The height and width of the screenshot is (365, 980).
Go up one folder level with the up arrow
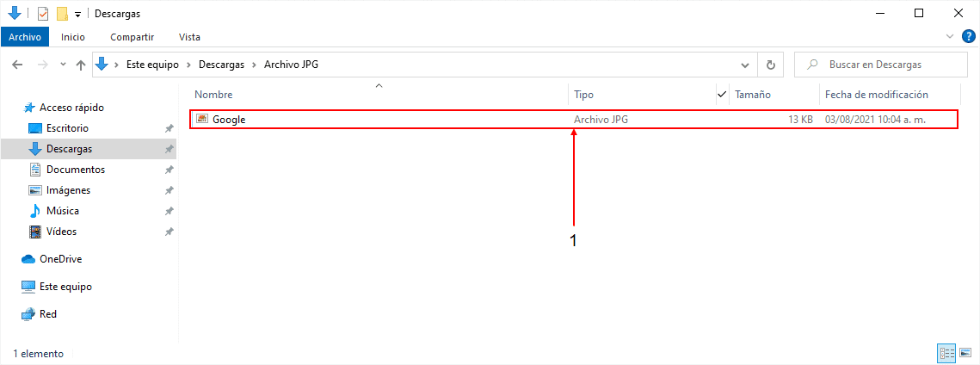(x=81, y=65)
